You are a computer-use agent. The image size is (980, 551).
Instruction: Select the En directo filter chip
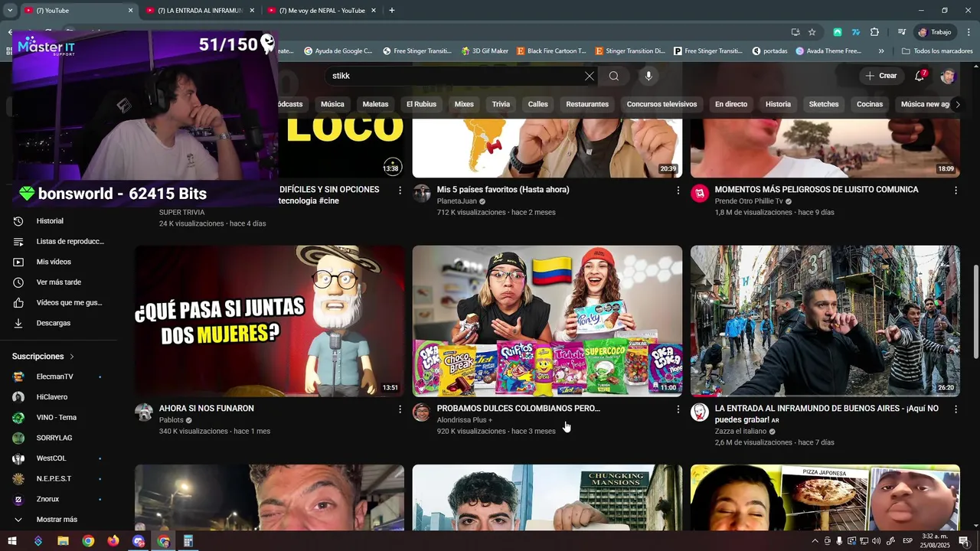click(731, 104)
